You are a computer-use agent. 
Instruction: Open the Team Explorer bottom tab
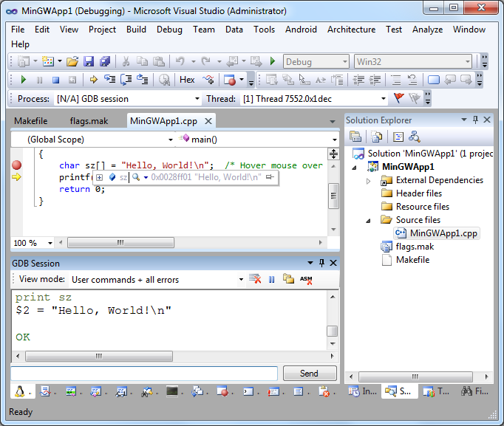437,391
